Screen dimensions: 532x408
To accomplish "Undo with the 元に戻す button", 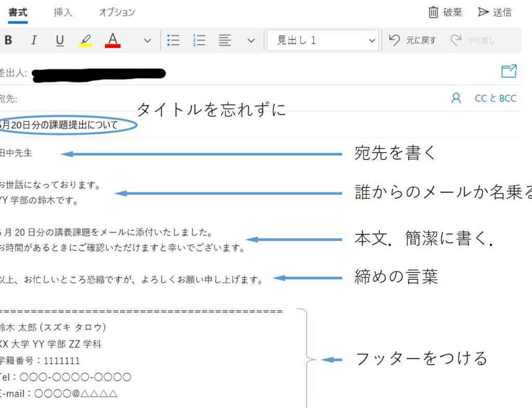I will click(413, 40).
